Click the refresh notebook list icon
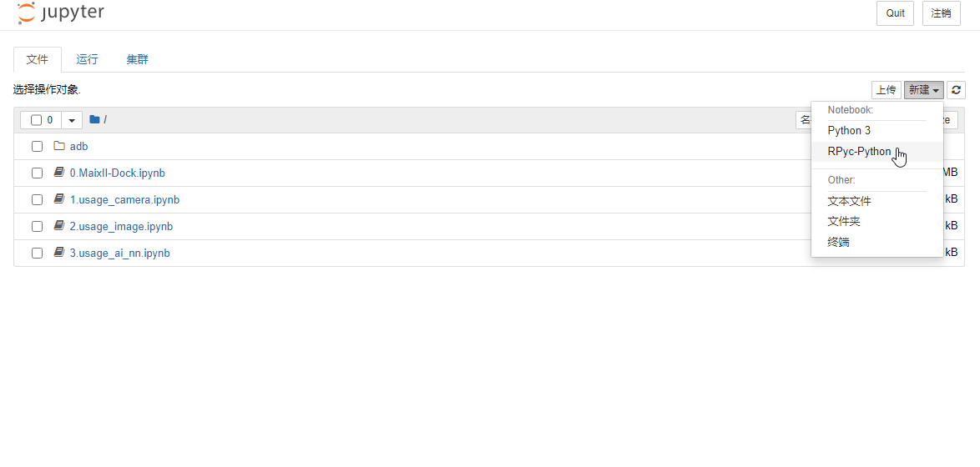Viewport: 980px width, 467px height. click(x=957, y=90)
